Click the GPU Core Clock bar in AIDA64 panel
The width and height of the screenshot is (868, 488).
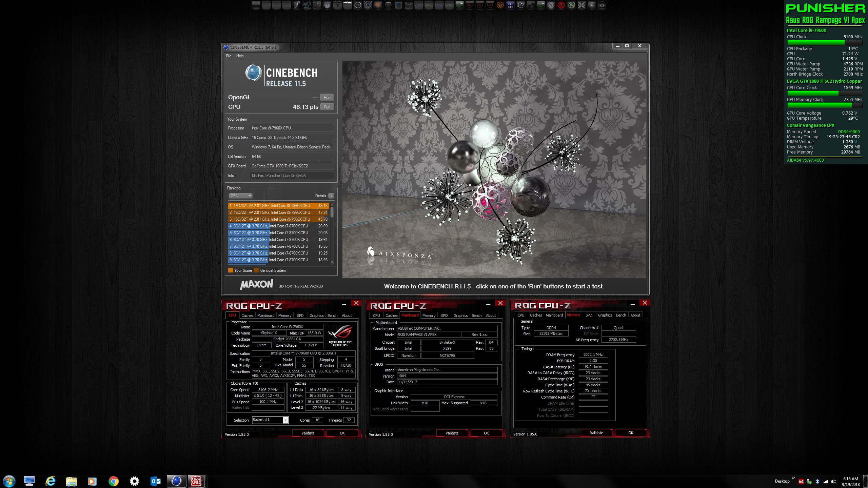pos(825,93)
